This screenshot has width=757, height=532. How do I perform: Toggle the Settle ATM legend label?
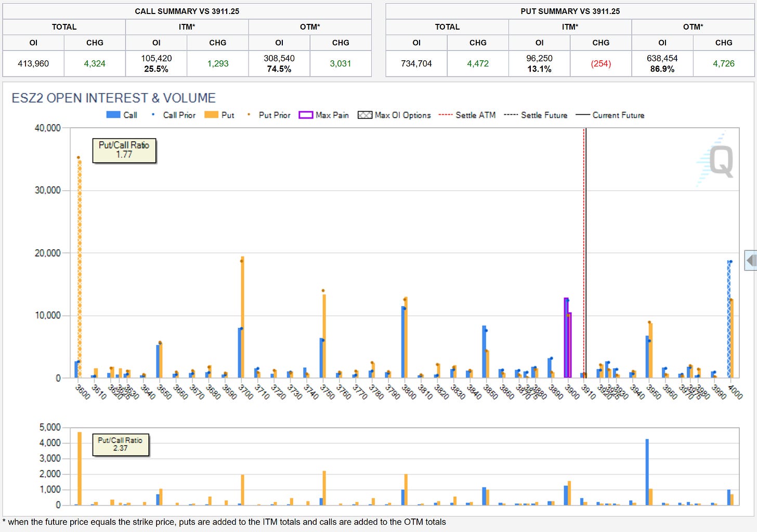click(x=476, y=115)
